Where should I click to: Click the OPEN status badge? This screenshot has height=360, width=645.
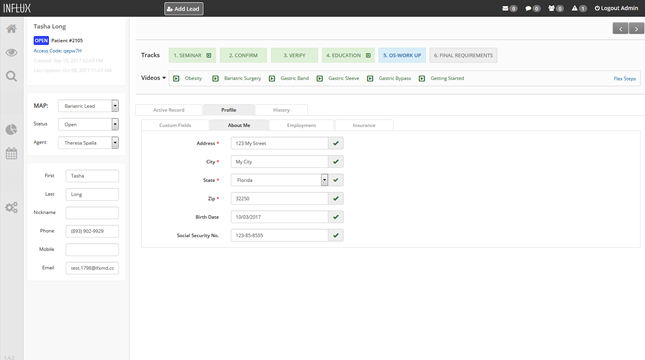[41, 40]
